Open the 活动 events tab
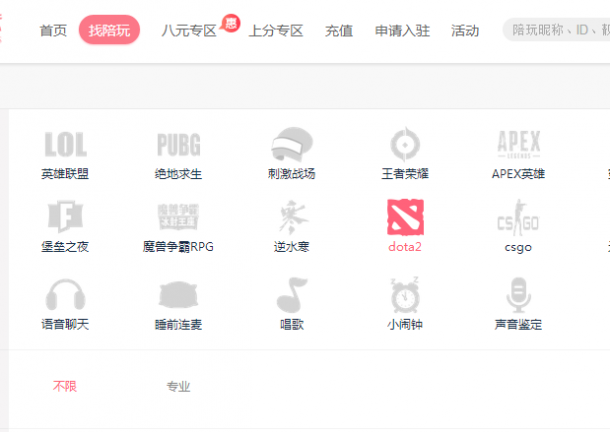 [465, 30]
